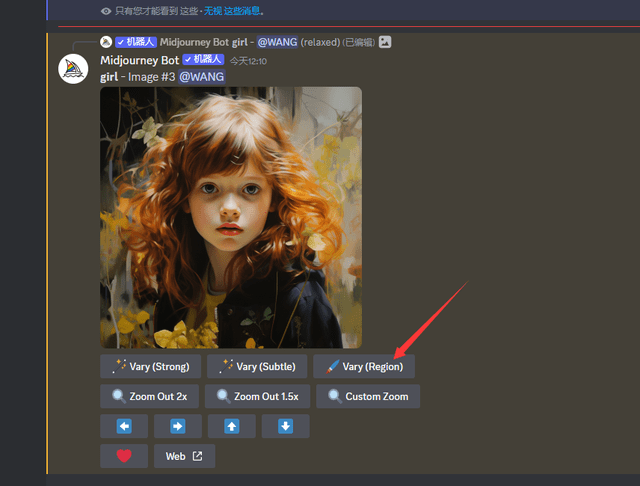Select Zoom Out 1.5x
The height and width of the screenshot is (486, 640).
click(258, 396)
